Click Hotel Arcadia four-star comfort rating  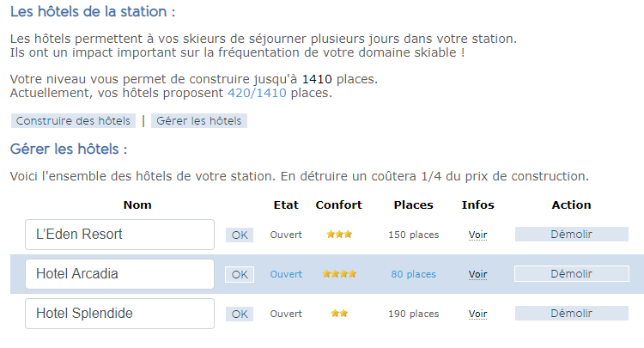(339, 274)
